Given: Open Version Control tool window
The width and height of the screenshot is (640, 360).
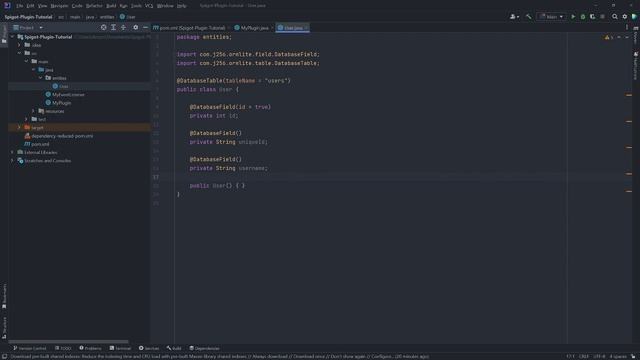Looking at the screenshot, I should pos(29,348).
